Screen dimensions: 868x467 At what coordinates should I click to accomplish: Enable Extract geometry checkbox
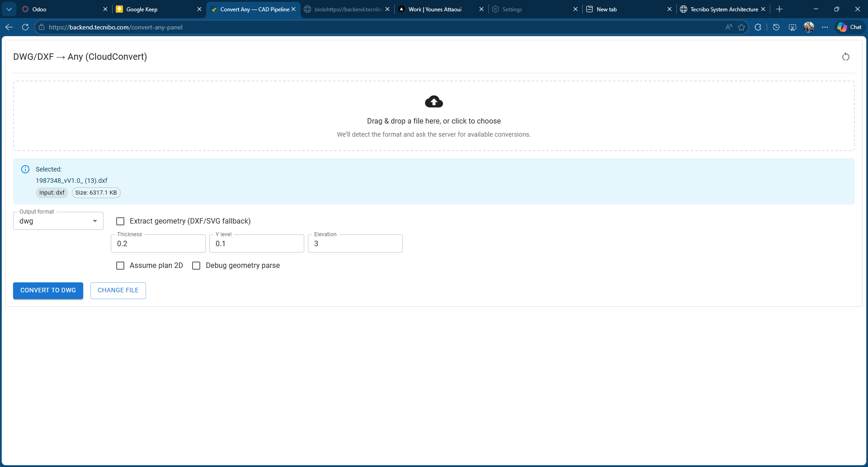pos(120,221)
